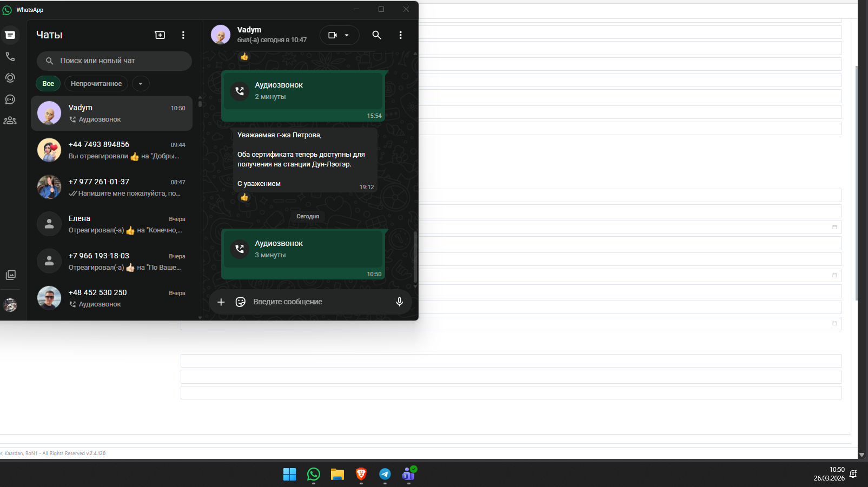Open File Explorer from the taskbar
The width and height of the screenshot is (868, 487).
coord(337,475)
